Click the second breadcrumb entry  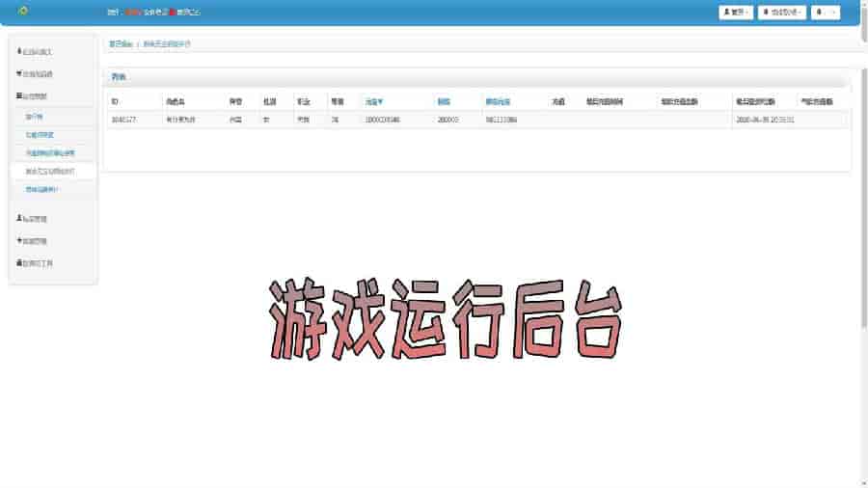(167, 44)
